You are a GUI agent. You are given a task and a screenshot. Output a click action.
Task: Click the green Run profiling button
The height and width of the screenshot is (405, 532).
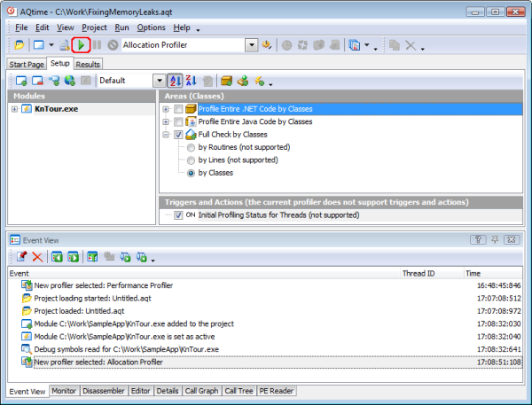(x=81, y=45)
